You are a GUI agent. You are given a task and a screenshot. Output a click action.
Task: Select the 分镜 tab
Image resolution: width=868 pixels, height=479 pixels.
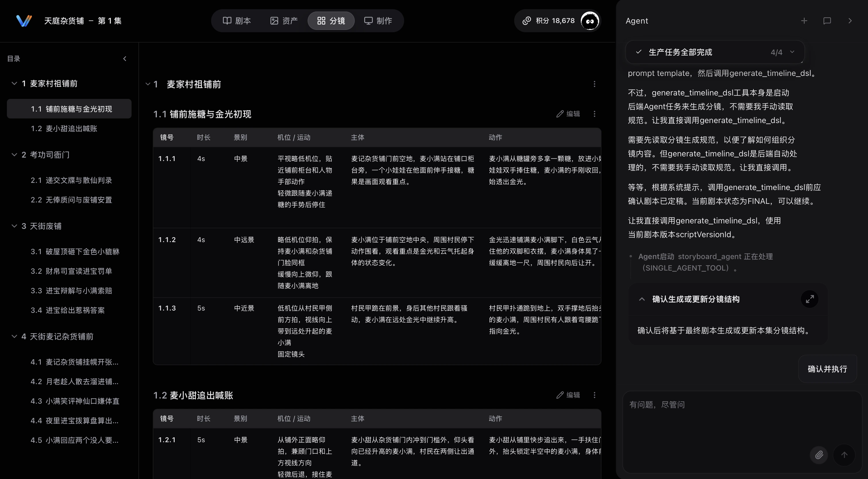coord(331,21)
